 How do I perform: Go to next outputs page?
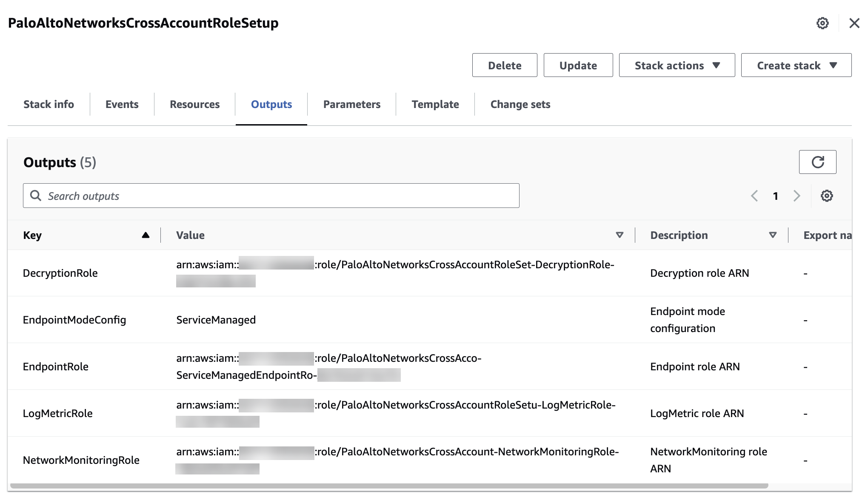(797, 196)
